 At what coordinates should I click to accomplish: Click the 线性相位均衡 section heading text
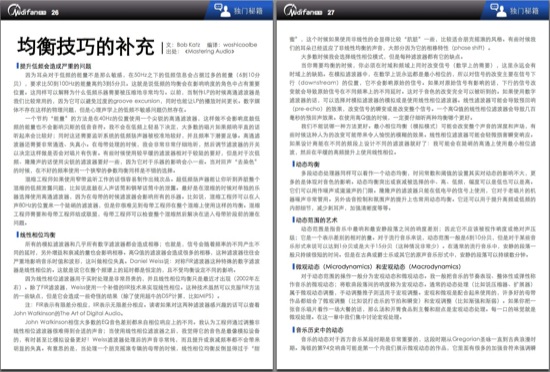click(x=38, y=235)
